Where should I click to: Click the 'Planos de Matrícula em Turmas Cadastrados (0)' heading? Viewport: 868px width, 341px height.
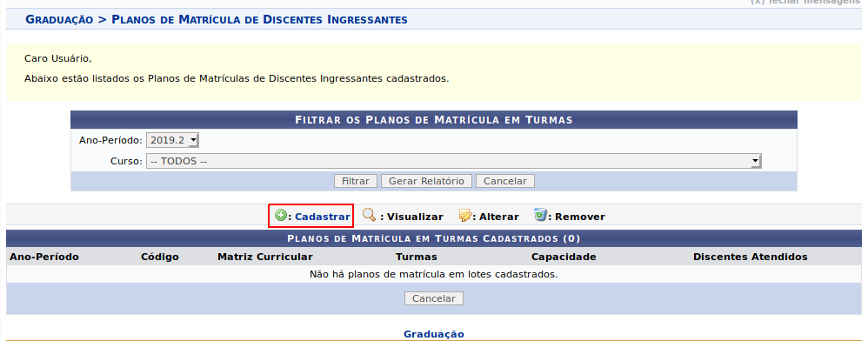pyautogui.click(x=434, y=238)
